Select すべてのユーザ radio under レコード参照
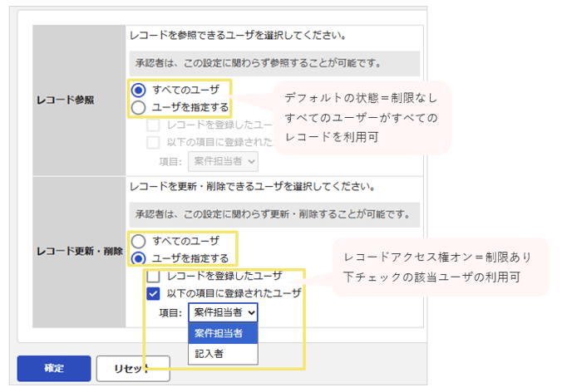The height and width of the screenshot is (392, 562). 138,90
